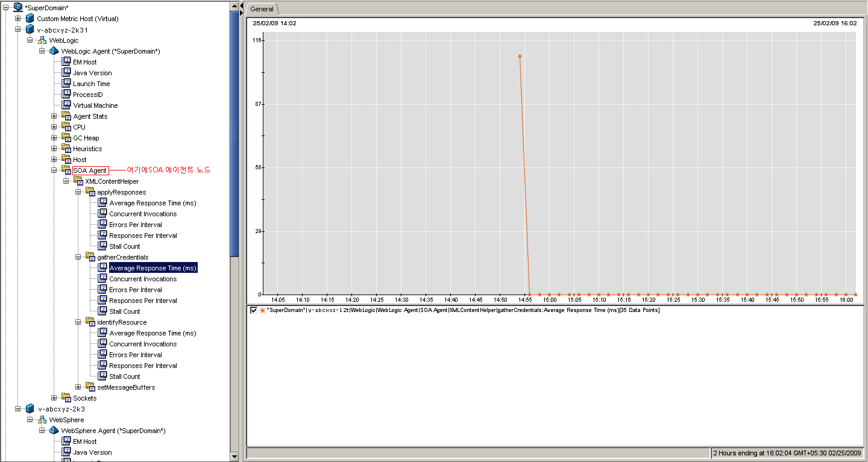Uncheck the gatherCredentials metric legend checkbox

[x=254, y=310]
